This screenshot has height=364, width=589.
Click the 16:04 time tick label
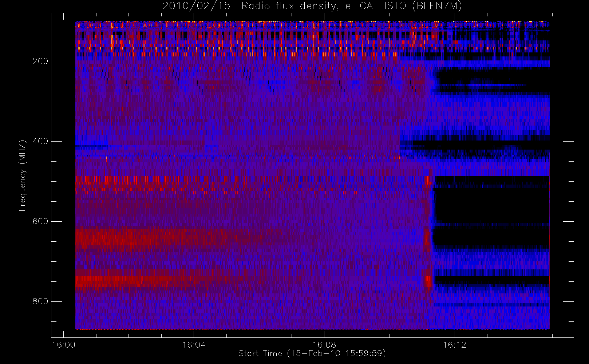tap(194, 345)
